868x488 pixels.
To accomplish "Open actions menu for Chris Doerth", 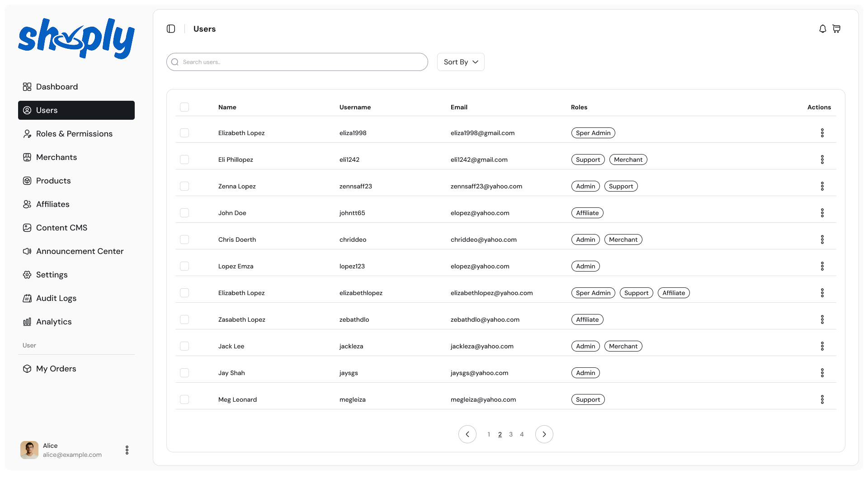I will coord(822,239).
